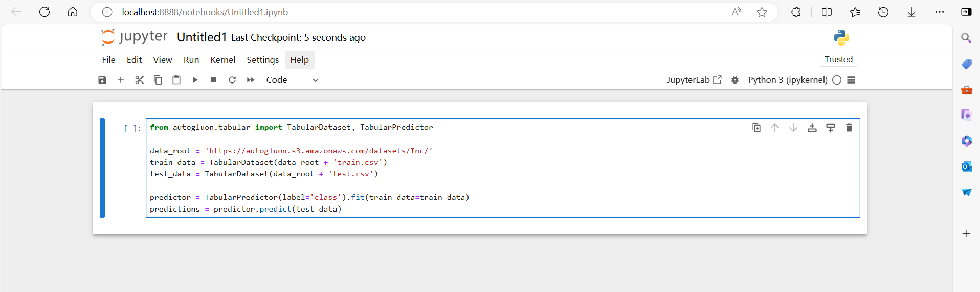980x292 pixels.
Task: Save the notebook with the floppy disk icon
Action: [102, 80]
